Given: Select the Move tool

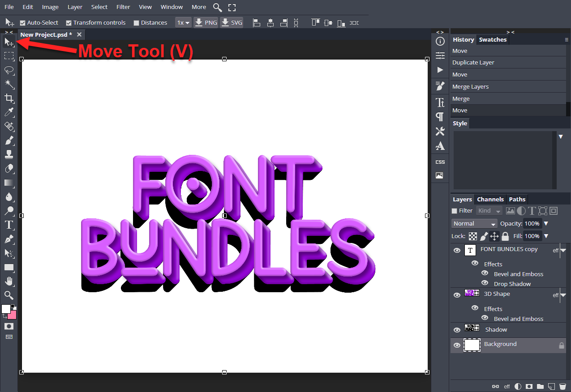Looking at the screenshot, I should click(9, 42).
